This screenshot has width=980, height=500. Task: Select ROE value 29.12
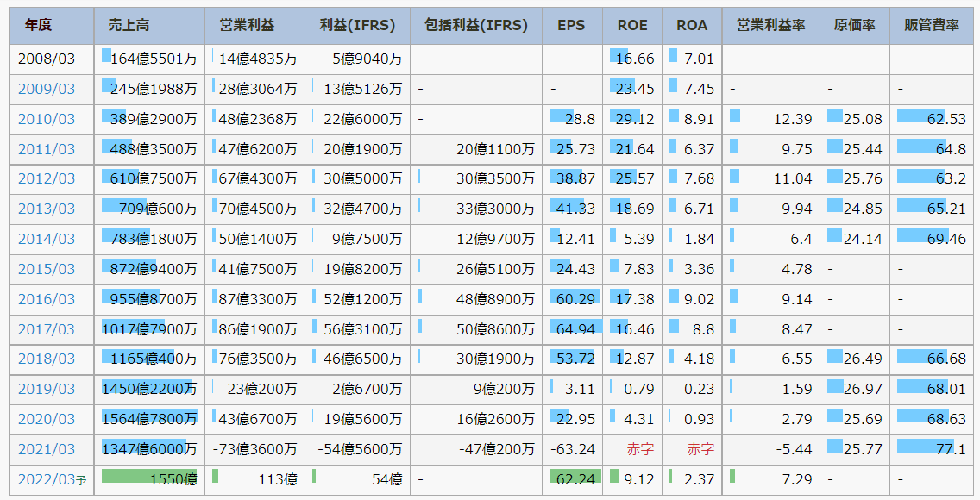[x=635, y=119]
